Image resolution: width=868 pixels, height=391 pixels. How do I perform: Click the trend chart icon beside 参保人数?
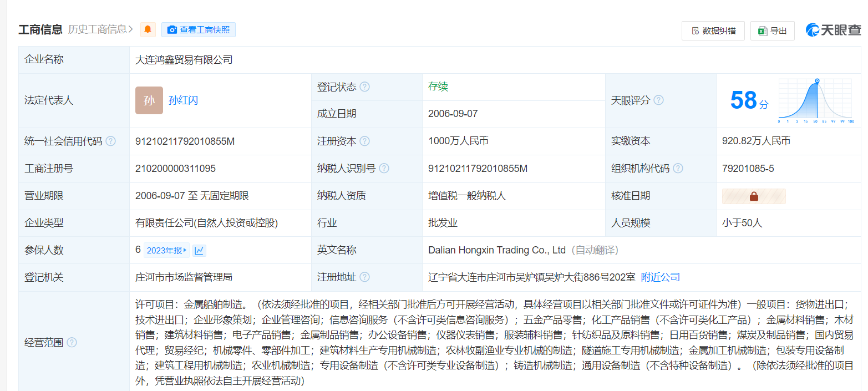(199, 251)
